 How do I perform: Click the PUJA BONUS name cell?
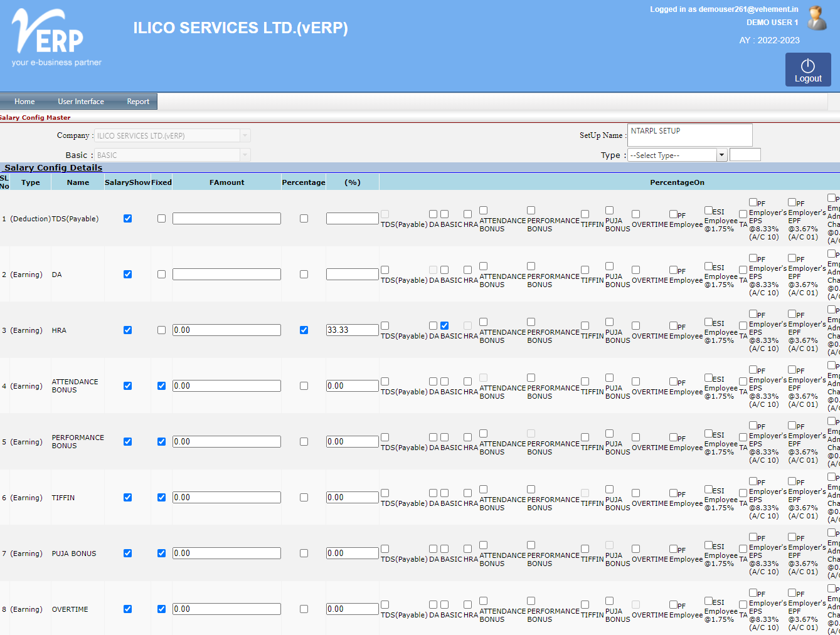(x=74, y=554)
